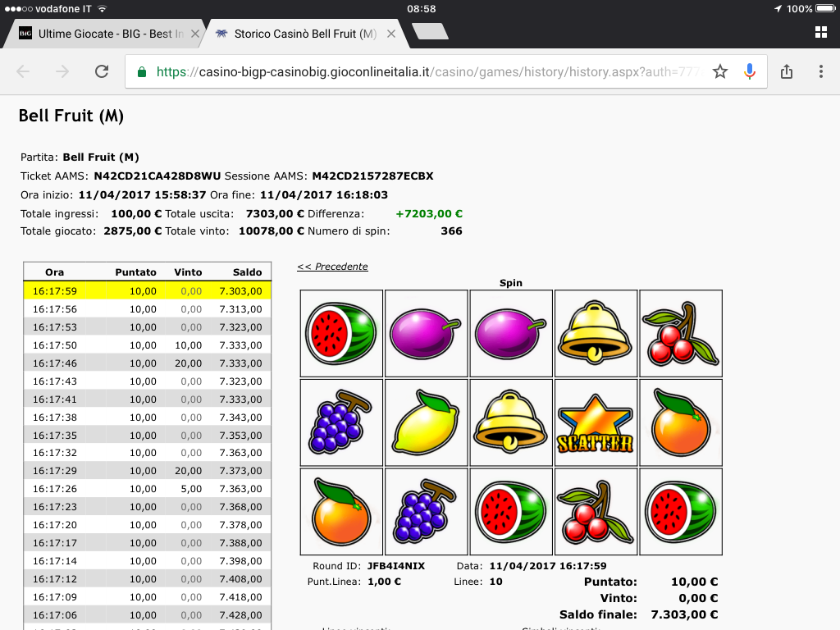The image size is (840, 630).
Task: Click the Wi-Fi status bar icon
Action: click(102, 8)
